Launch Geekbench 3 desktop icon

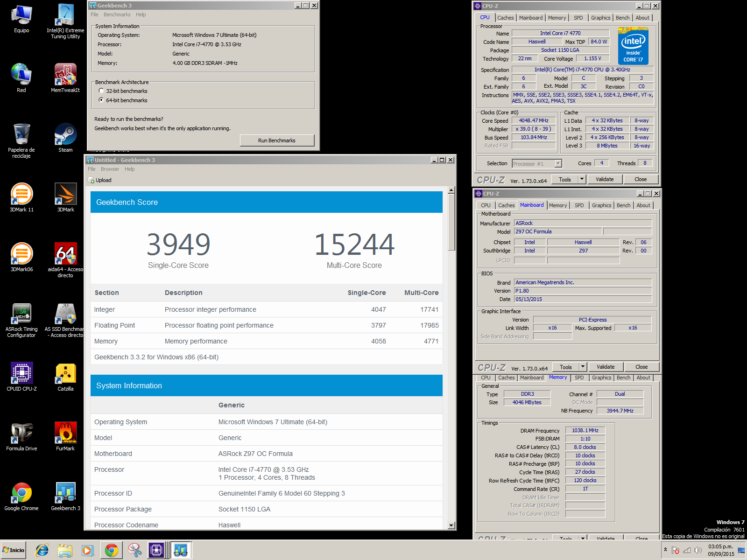(65, 496)
